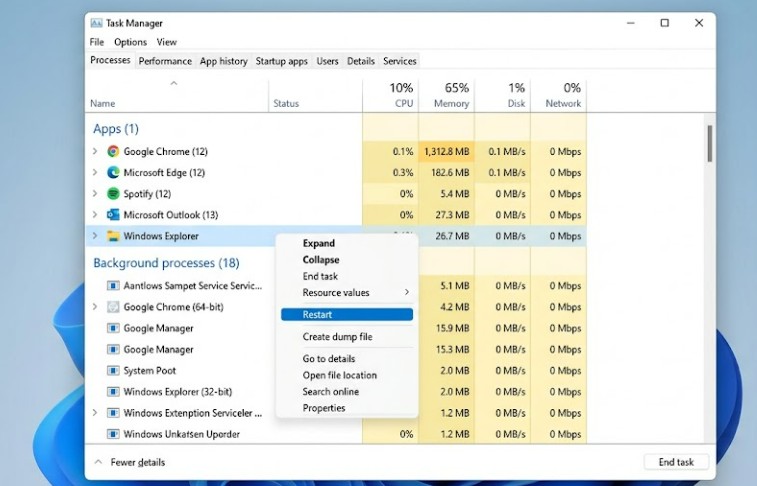Image resolution: width=757 pixels, height=486 pixels.
Task: Click the Windows Explorer (32-bit) icon
Action: coord(113,392)
